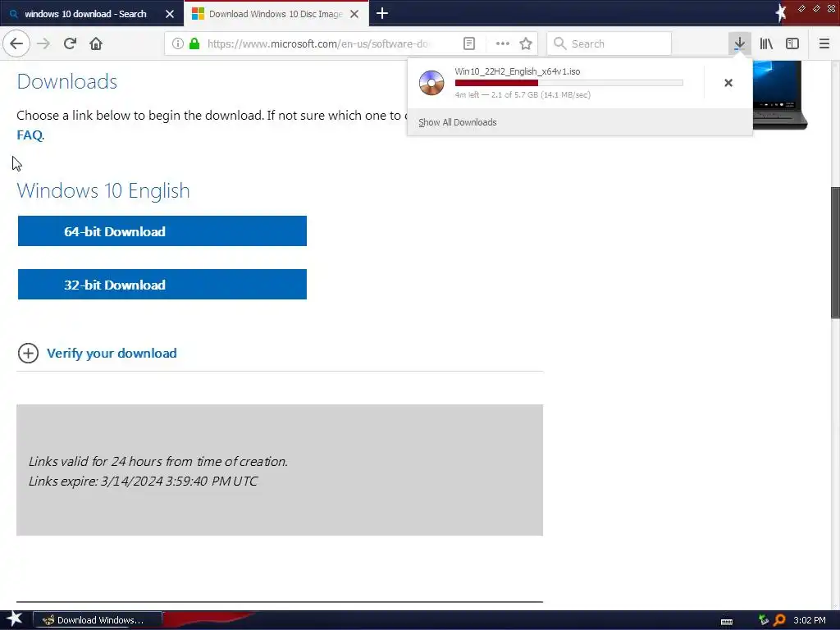
Task: Click Show All Downloads
Action: pyautogui.click(x=458, y=122)
